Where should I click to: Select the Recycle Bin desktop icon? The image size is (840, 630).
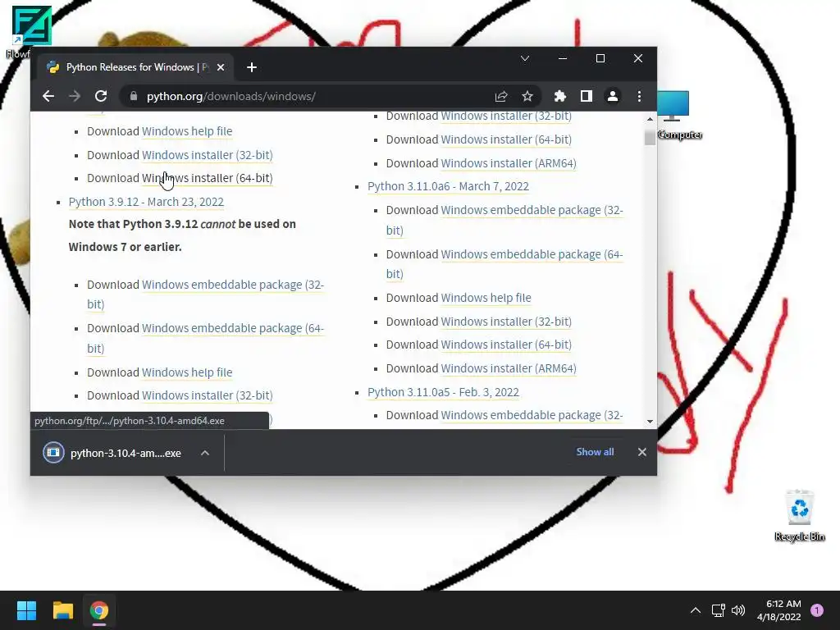(799, 515)
